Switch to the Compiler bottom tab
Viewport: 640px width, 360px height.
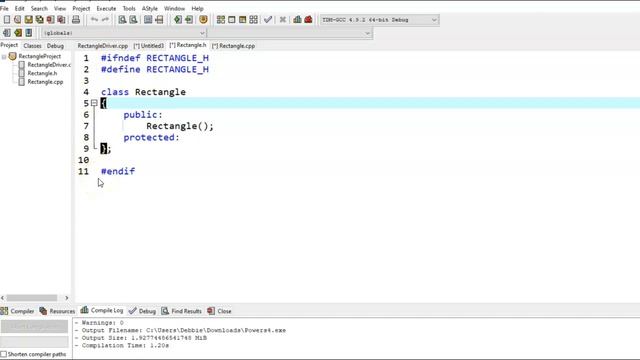17,311
